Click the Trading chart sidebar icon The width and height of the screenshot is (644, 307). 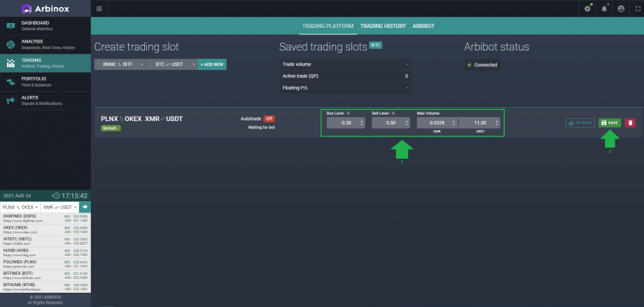[x=10, y=63]
